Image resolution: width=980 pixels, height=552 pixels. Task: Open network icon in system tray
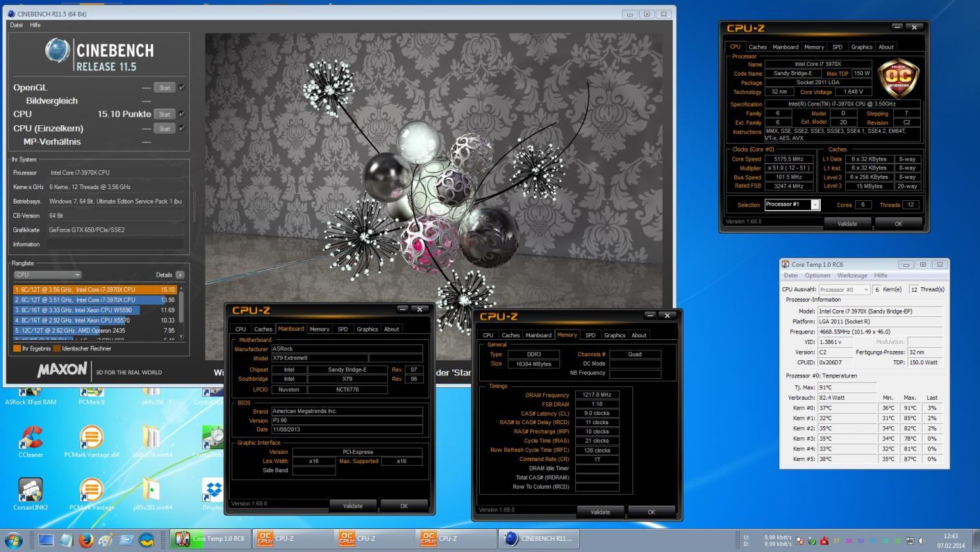(909, 541)
